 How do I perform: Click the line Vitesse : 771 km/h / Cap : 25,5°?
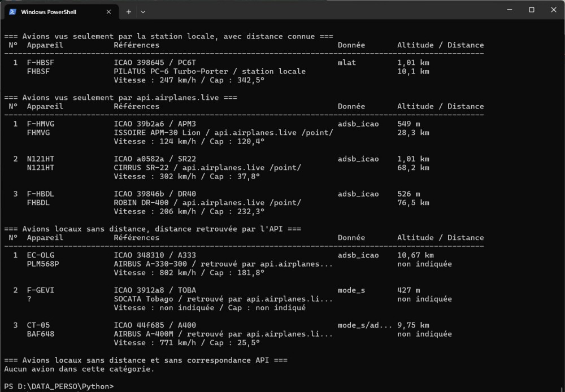(187, 343)
